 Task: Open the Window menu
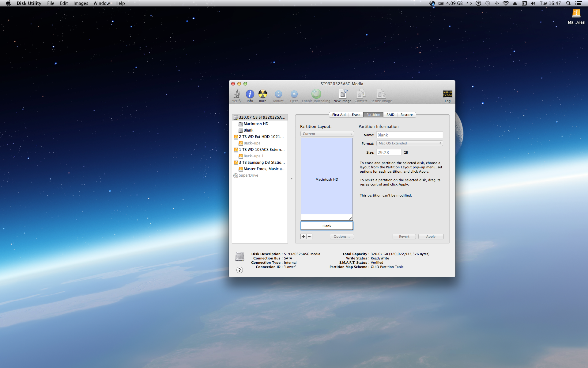[x=102, y=3]
